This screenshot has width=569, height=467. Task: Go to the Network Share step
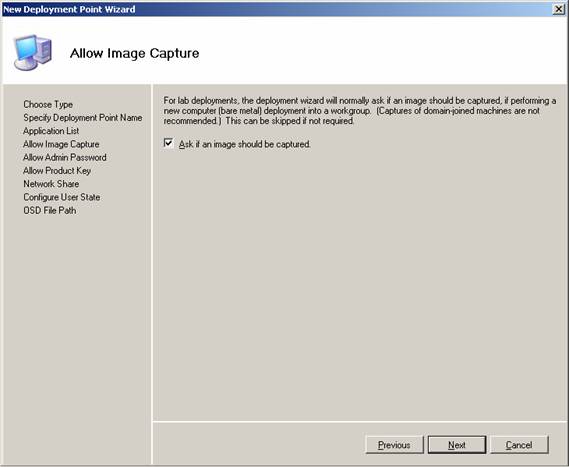[x=51, y=184]
